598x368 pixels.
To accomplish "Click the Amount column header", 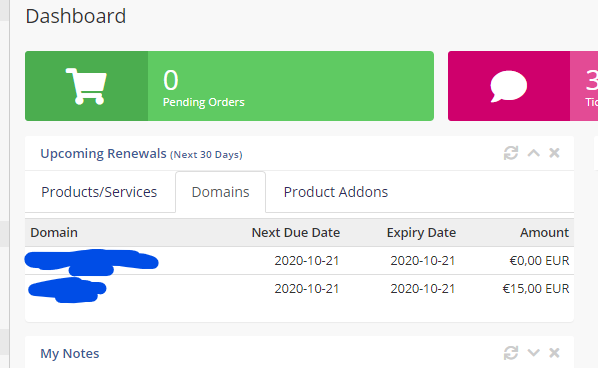I will [544, 233].
